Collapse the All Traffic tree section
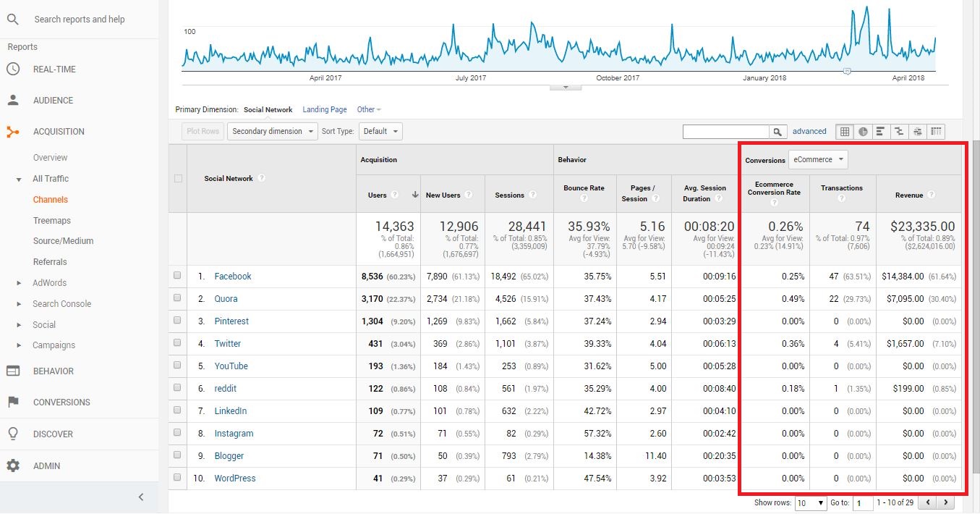The image size is (980, 514). coord(19,180)
